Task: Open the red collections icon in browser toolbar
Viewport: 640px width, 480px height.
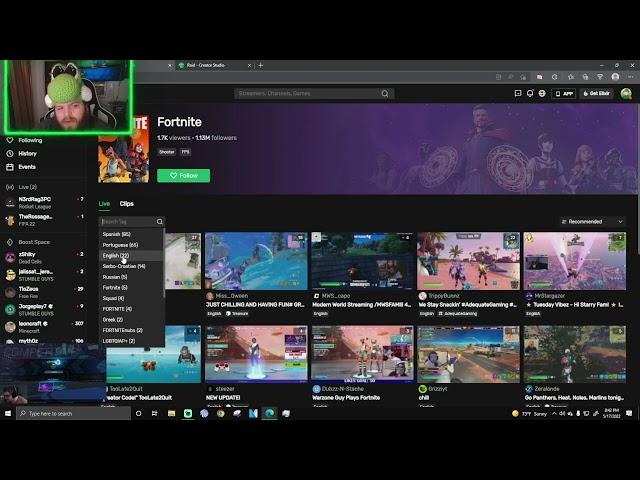Action: pyautogui.click(x=540, y=77)
